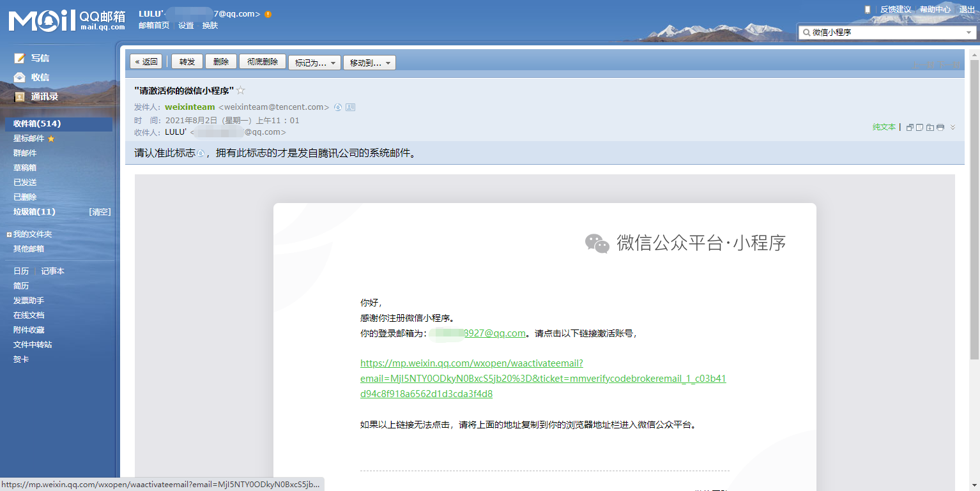Click the print icon in email header
This screenshot has width=980, height=491.
tap(940, 127)
